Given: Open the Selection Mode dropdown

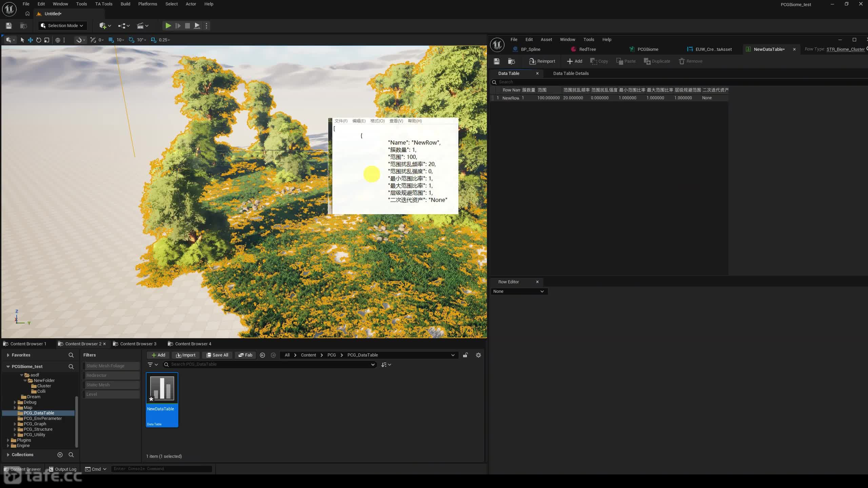Looking at the screenshot, I should [x=62, y=26].
